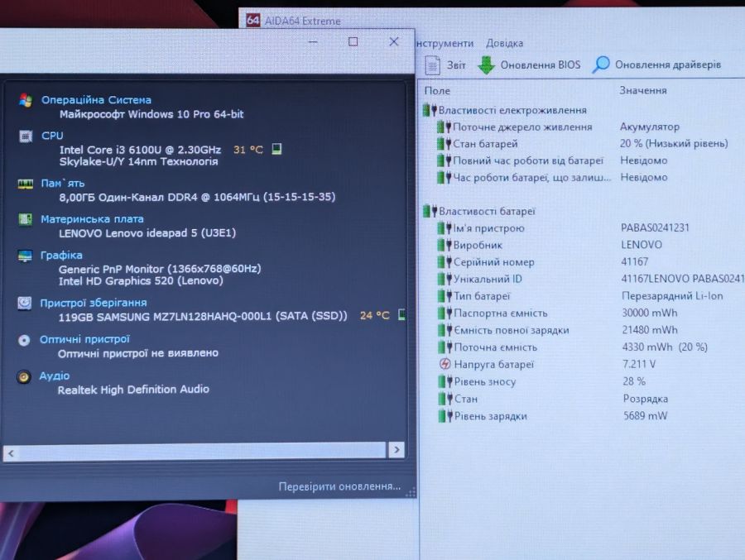745x560 pixels.
Task: Open Операційна Система section link
Action: pyautogui.click(x=97, y=100)
